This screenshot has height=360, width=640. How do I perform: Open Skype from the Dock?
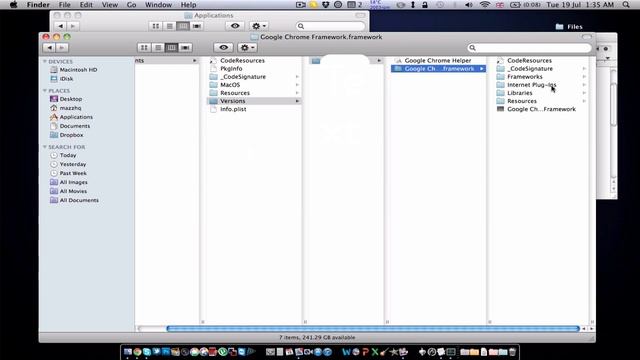click(147, 352)
